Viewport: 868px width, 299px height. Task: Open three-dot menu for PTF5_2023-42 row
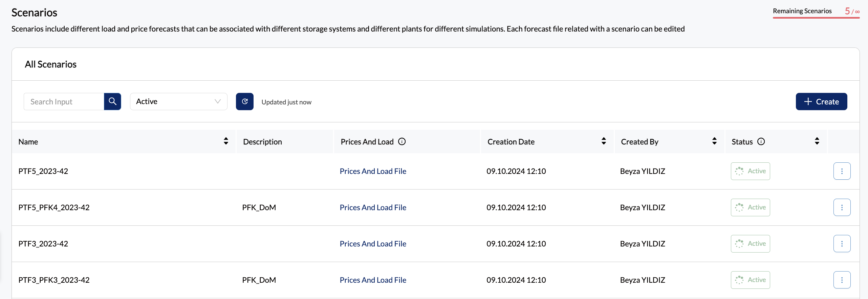tap(842, 171)
